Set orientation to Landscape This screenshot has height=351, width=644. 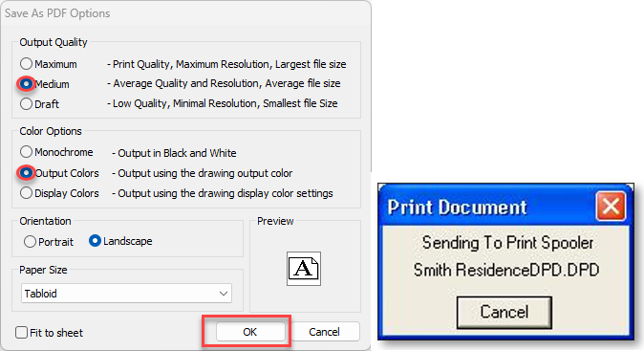[x=95, y=241]
